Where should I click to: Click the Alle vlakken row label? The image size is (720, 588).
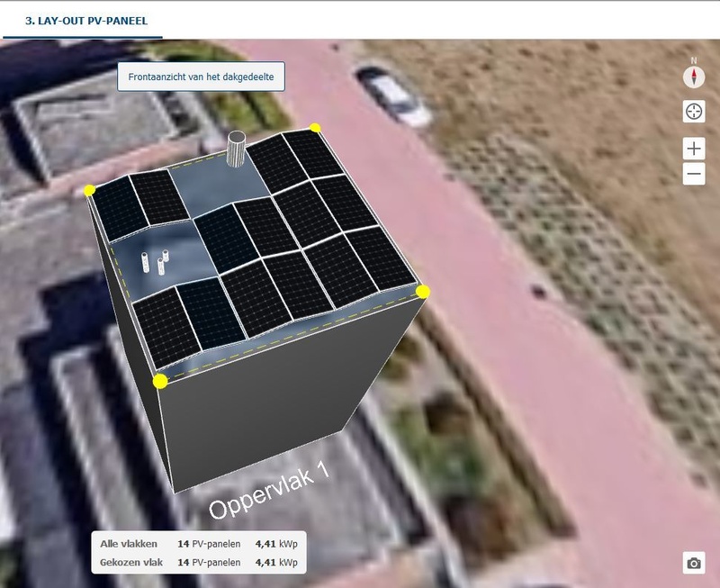click(129, 544)
